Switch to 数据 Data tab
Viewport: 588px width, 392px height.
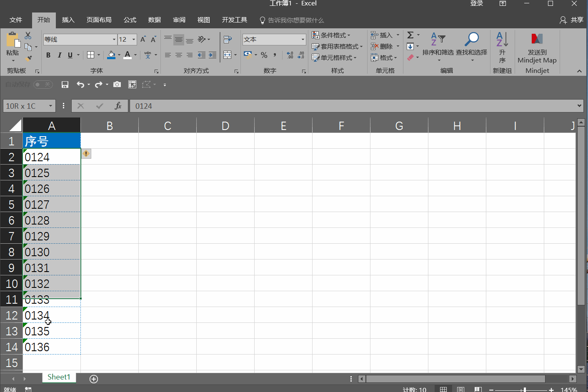pyautogui.click(x=155, y=20)
